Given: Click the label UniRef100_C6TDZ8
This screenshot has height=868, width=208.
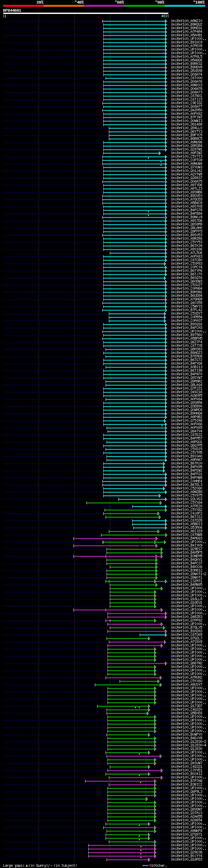Looking at the screenshot, I should tap(187, 521).
